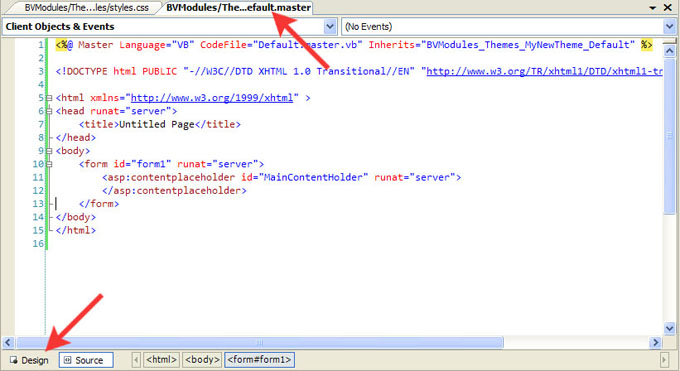Collapse the form element on line 10

pyautogui.click(x=49, y=164)
